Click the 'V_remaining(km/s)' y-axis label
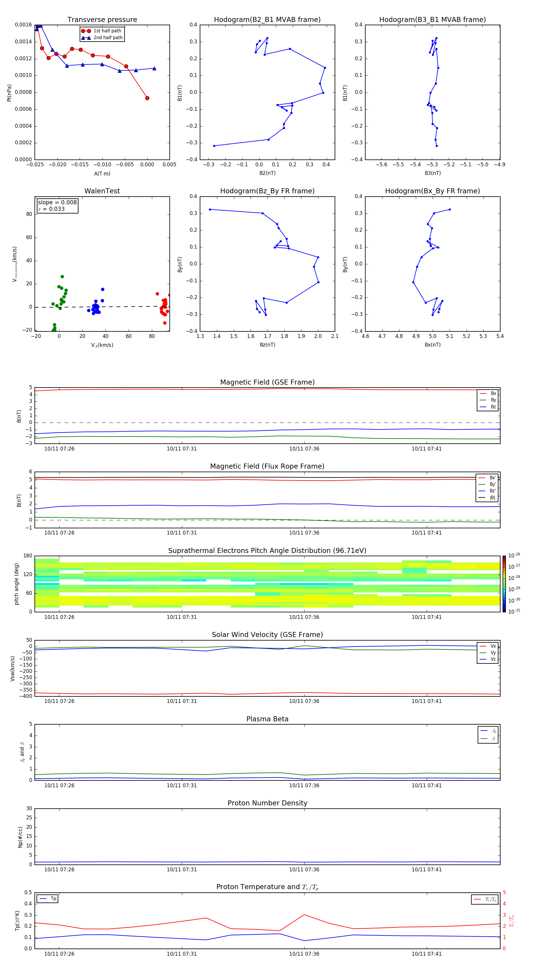The image size is (535, 980). 15,264
